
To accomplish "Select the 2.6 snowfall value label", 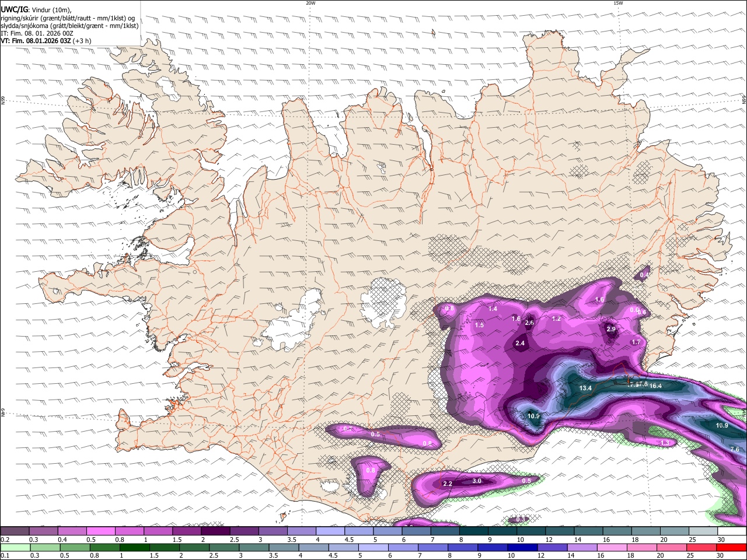I will 530,323.
